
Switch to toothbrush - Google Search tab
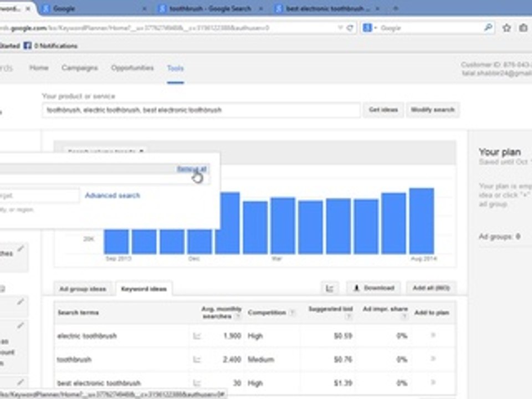211,8
